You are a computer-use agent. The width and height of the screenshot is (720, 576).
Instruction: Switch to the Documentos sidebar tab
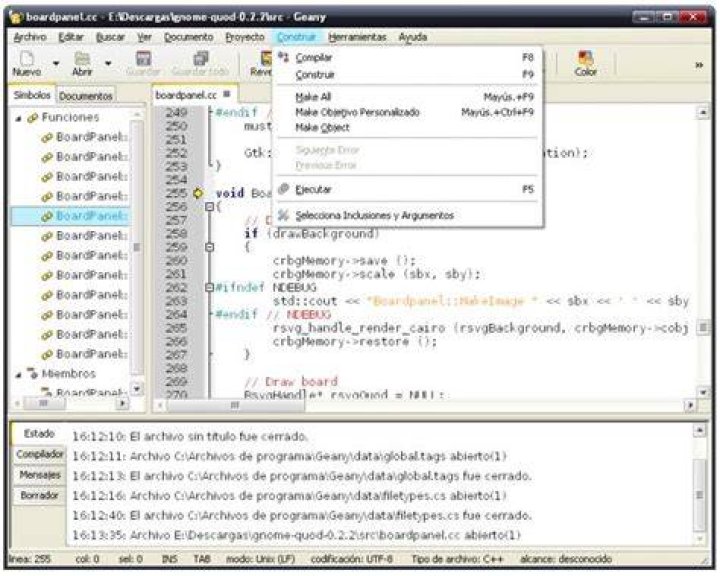[86, 96]
